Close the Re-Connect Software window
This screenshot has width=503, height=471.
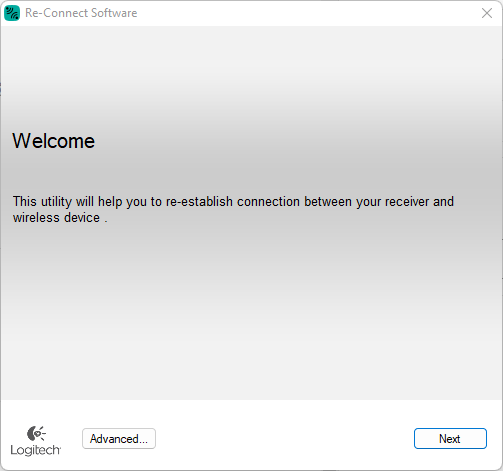[487, 13]
